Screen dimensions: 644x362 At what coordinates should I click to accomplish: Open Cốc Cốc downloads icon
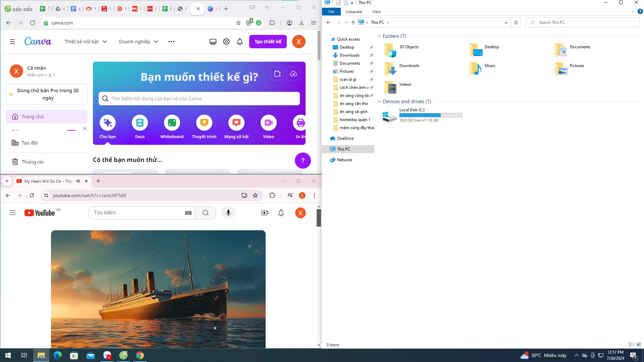[x=302, y=23]
